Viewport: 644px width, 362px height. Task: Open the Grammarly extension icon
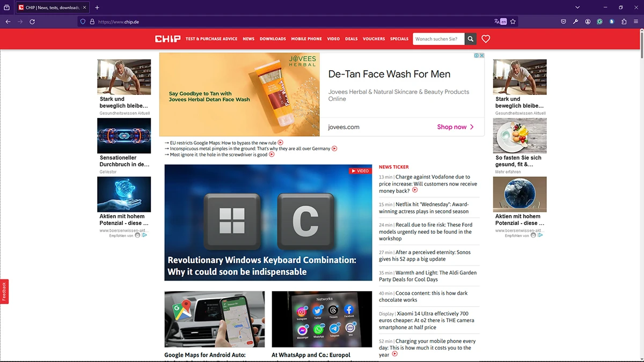coord(599,21)
